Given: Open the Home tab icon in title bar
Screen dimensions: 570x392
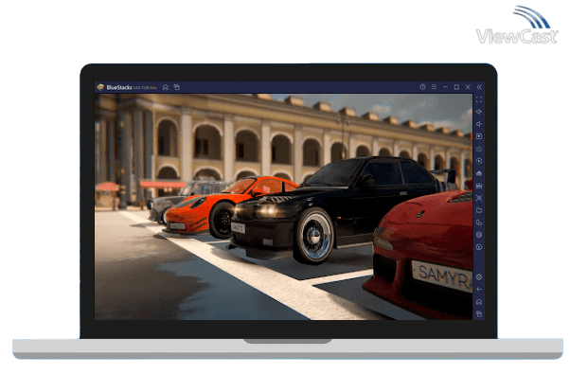Looking at the screenshot, I should 166,87.
